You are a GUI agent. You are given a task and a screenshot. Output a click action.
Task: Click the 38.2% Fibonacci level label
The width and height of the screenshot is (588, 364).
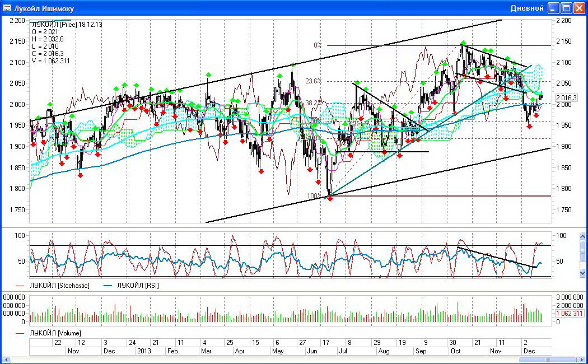point(313,102)
